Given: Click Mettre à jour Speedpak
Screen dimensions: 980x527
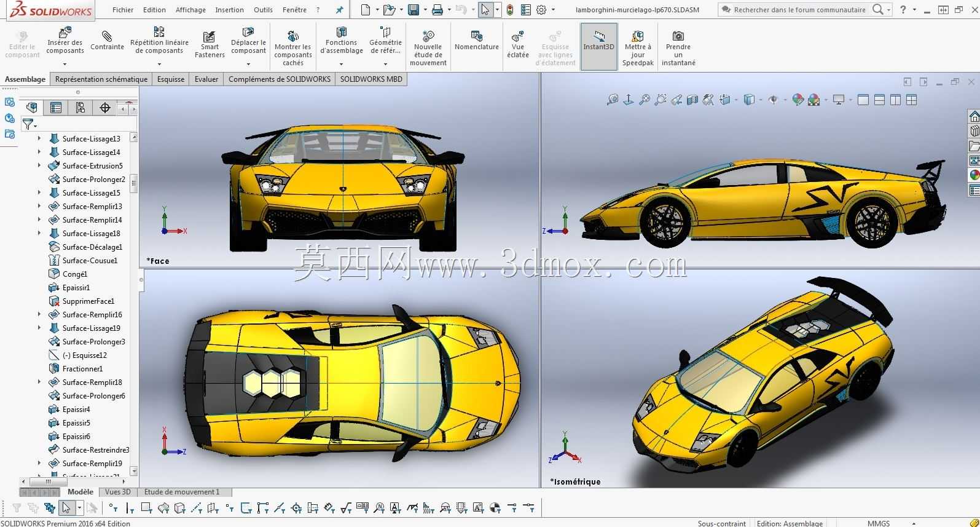Looking at the screenshot, I should pos(638,48).
